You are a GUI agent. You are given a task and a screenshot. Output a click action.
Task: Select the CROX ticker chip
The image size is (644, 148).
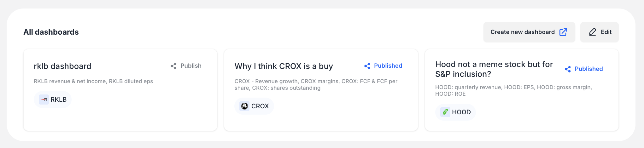click(x=254, y=106)
